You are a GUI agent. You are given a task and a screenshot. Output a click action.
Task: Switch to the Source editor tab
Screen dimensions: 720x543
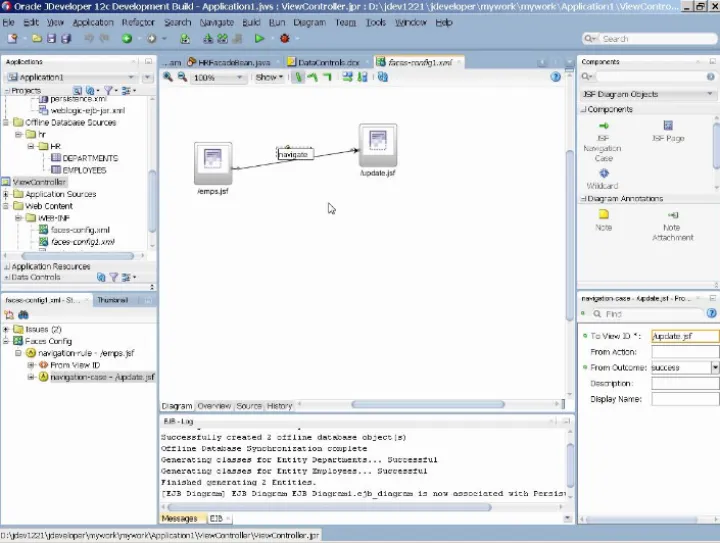click(x=248, y=406)
